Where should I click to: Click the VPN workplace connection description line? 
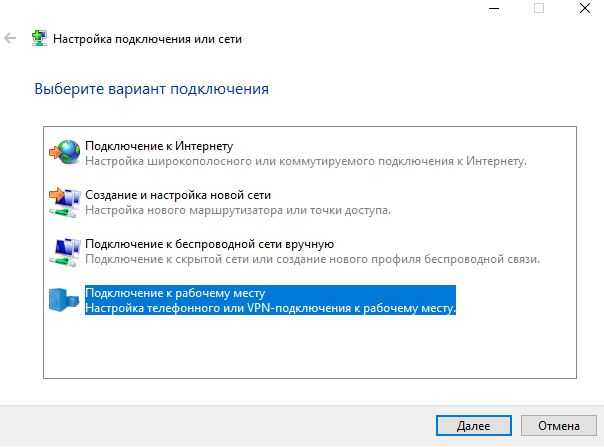[x=270, y=308]
